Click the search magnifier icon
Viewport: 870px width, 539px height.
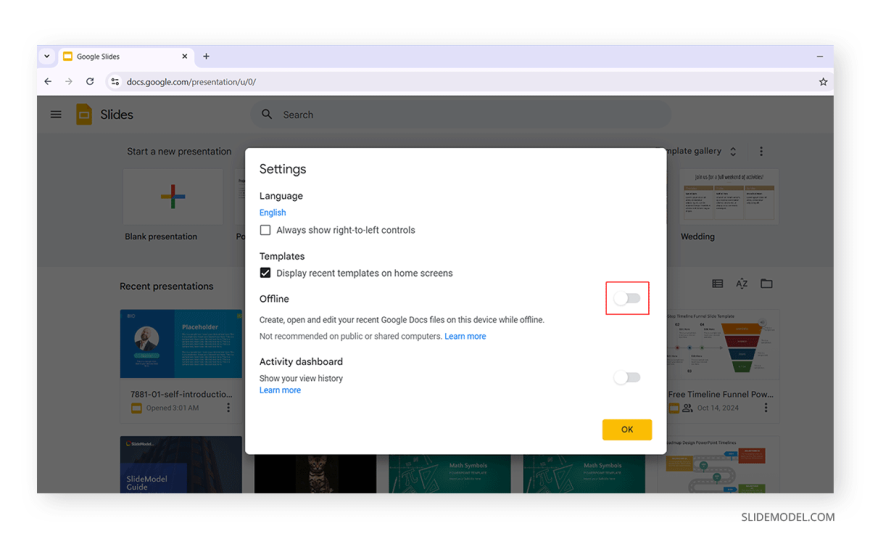(x=267, y=114)
